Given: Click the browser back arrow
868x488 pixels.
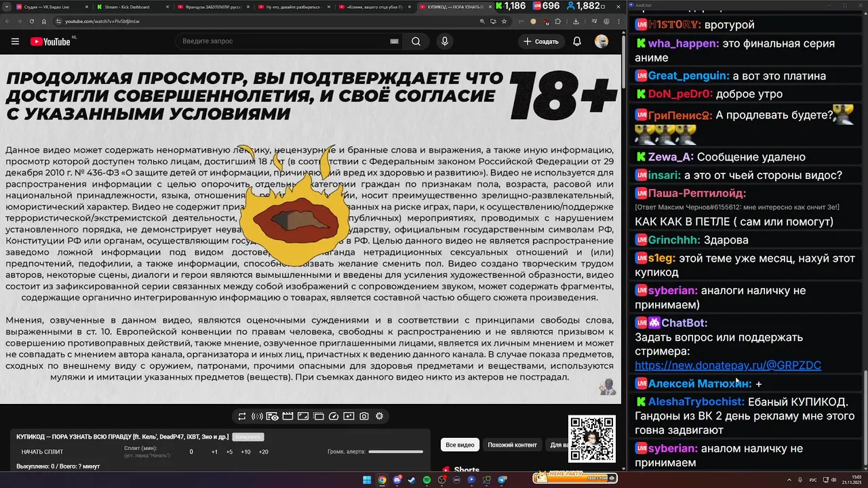Looking at the screenshot, I should [7, 21].
